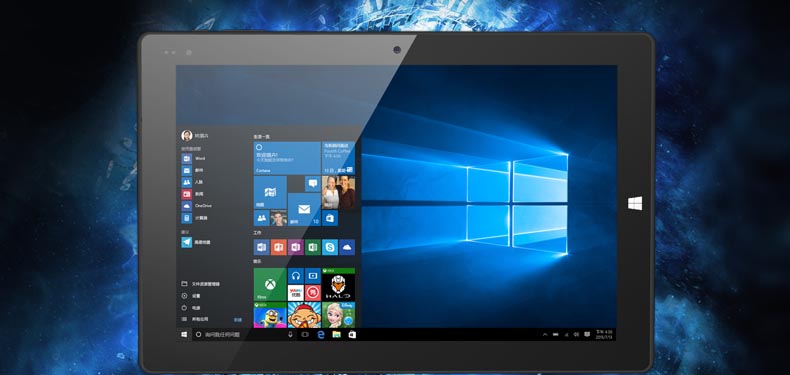Screen dimensions: 790x375
Task: Open the Mail tile showing 10
Action: point(304,209)
